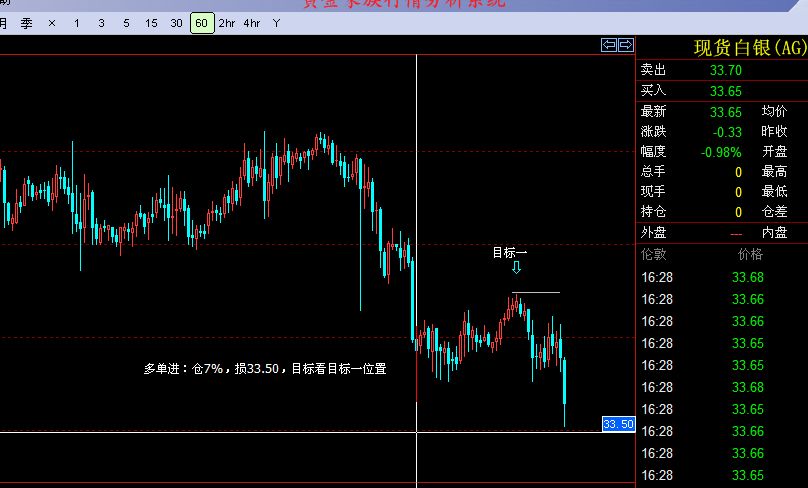Screen dimensions: 808x488
Task: Click the 涨跌 value -0.33
Action: coord(727,132)
